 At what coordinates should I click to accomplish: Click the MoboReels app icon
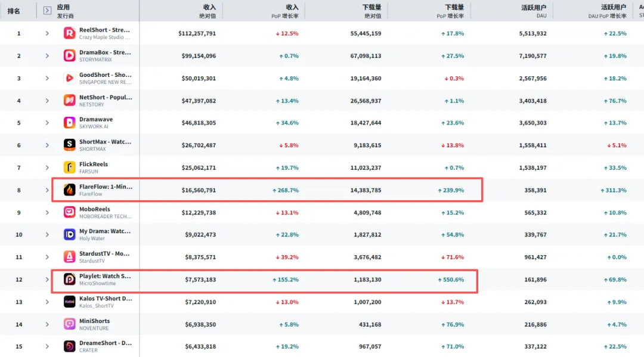69,212
